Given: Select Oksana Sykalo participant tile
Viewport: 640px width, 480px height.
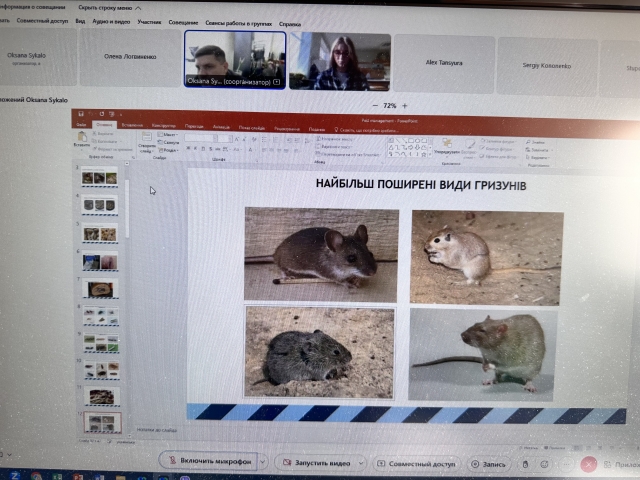Looking at the screenshot, I should tap(38, 57).
